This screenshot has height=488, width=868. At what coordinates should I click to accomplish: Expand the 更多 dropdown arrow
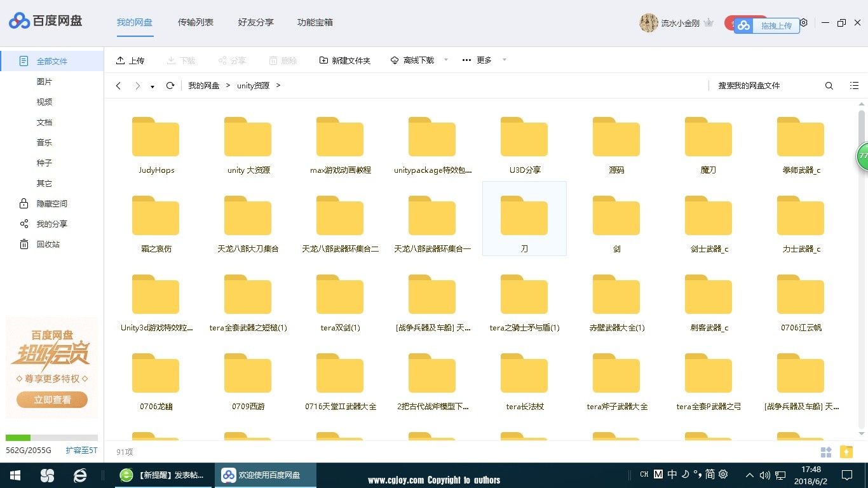(505, 60)
